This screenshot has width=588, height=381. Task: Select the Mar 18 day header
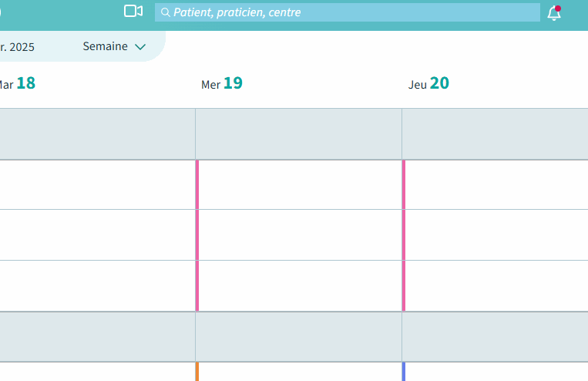tap(17, 83)
